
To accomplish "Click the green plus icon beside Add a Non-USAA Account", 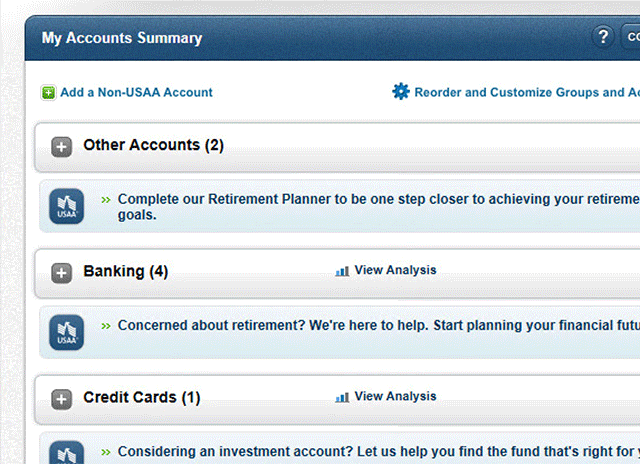I will [x=48, y=93].
